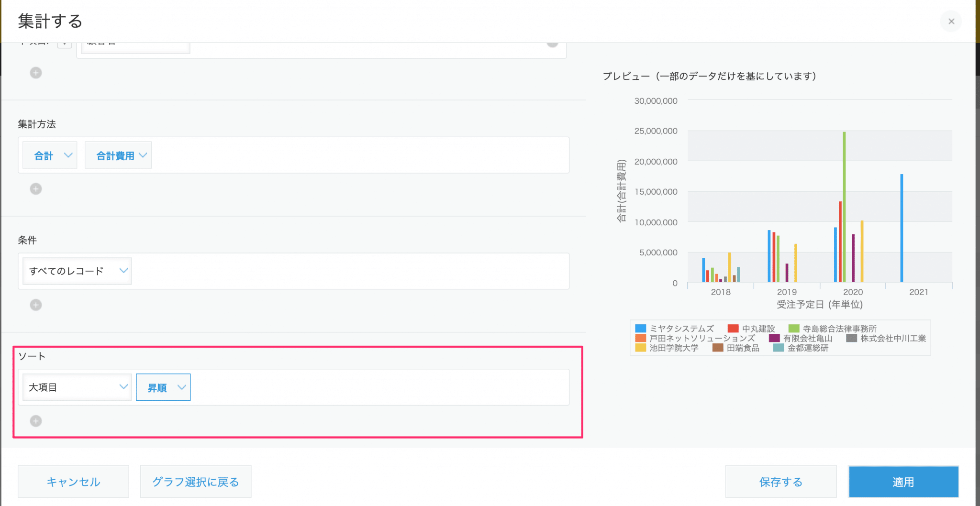Open the 大項目 sort field dropdown

tap(77, 387)
